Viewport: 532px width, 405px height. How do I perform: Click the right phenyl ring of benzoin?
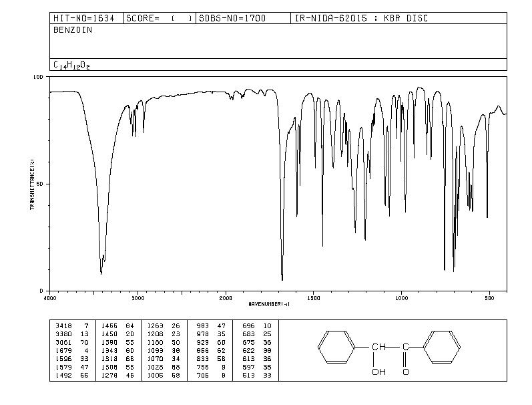tap(442, 348)
